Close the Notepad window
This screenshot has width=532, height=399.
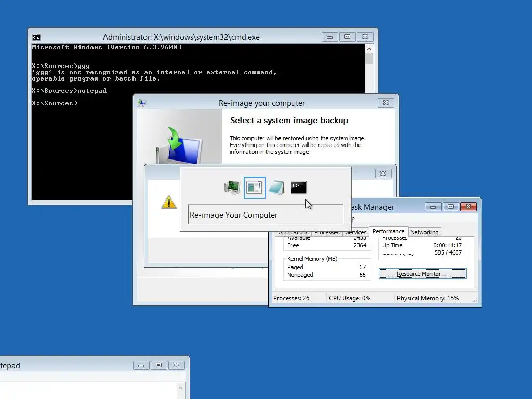pos(177,365)
